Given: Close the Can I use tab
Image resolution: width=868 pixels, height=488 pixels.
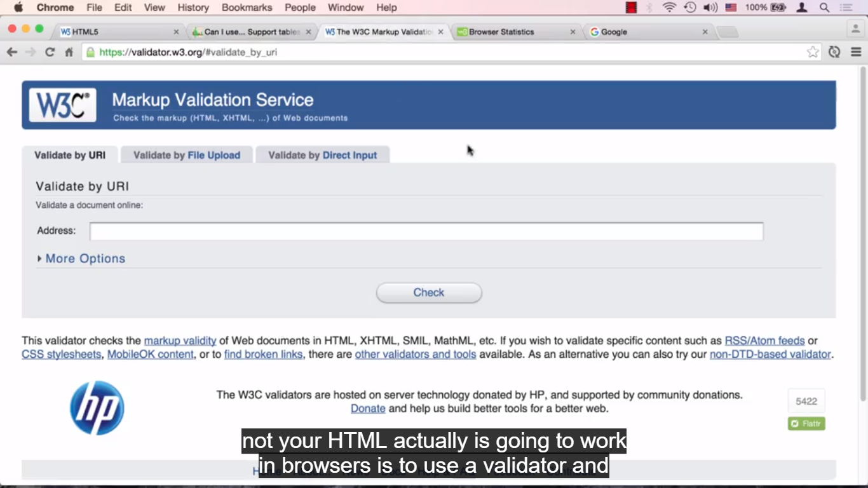Looking at the screenshot, I should click(309, 32).
